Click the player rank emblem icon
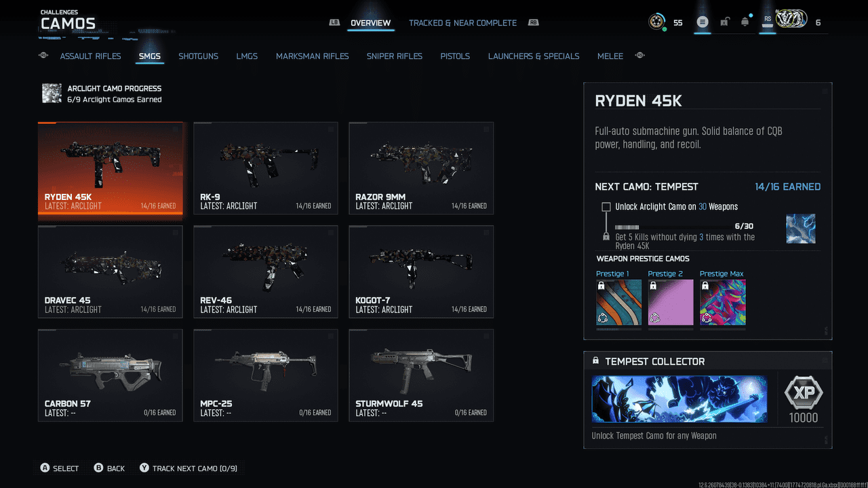This screenshot has width=868, height=488. [x=656, y=22]
